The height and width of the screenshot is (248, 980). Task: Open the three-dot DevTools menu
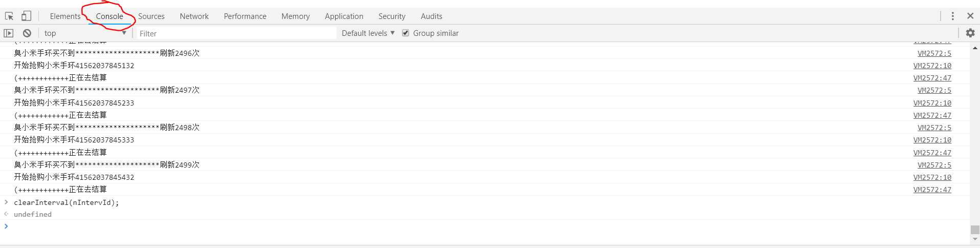pos(952,16)
